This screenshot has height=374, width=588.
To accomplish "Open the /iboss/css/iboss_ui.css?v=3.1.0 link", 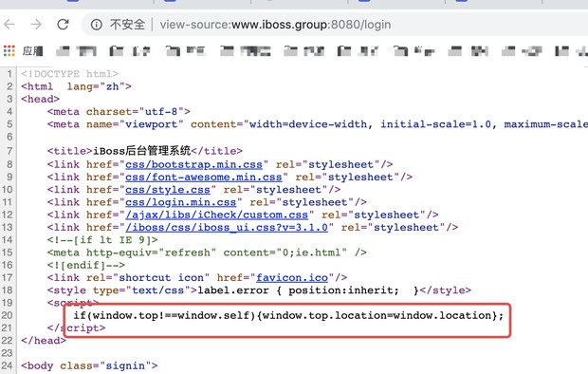I will coord(227,227).
